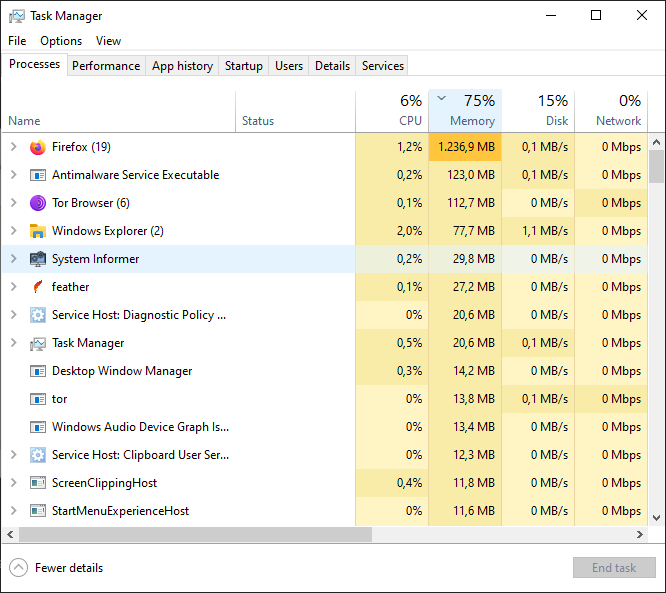Sort by the CPU column header
This screenshot has width=666, height=593.
[392, 111]
